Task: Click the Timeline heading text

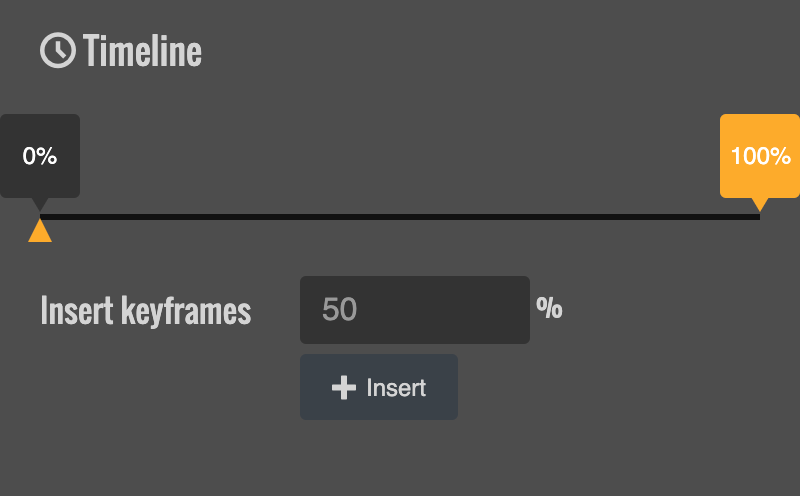Action: 142,50
